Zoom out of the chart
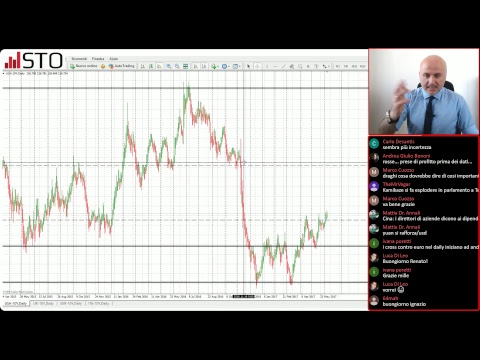480x360 pixels. [x=177, y=66]
